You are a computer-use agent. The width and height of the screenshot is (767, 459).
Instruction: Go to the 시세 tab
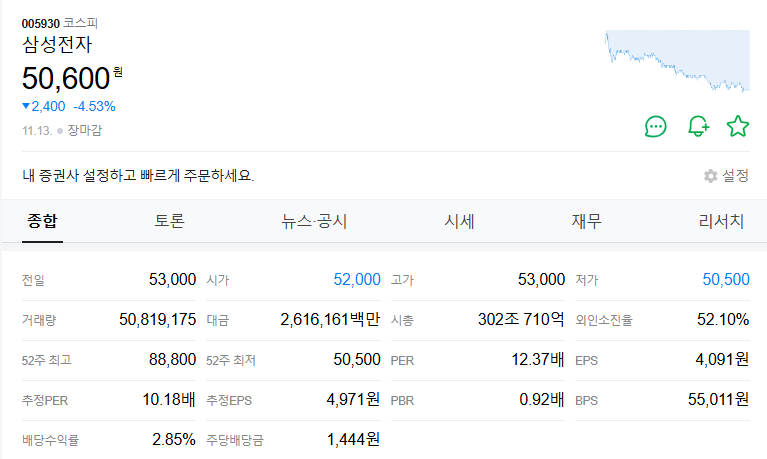(x=459, y=221)
